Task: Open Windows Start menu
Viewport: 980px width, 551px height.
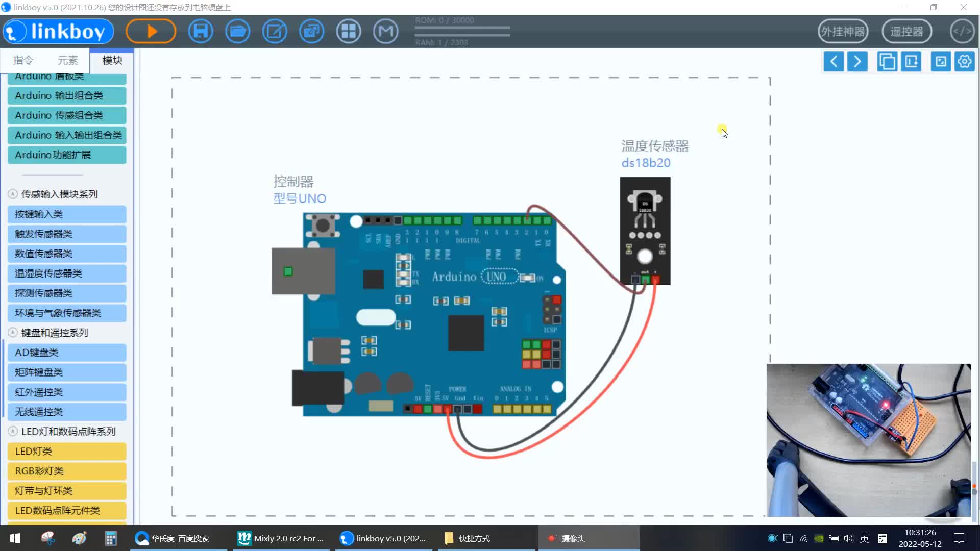Action: (15, 538)
